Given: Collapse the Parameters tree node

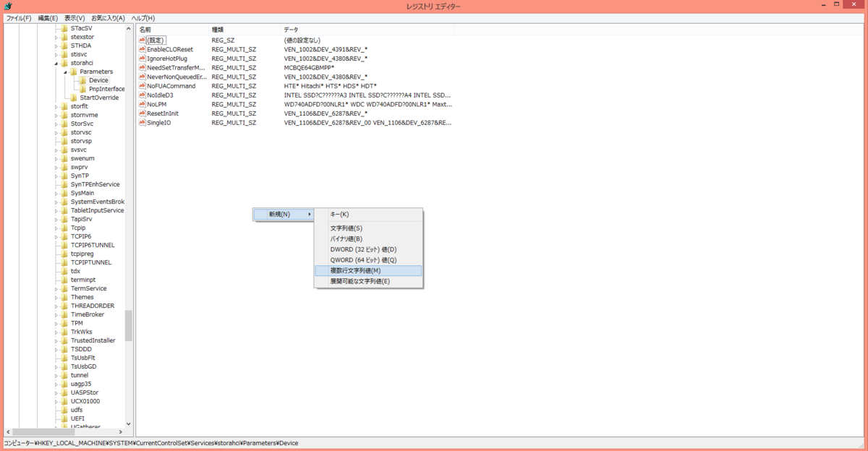Looking at the screenshot, I should pos(65,72).
